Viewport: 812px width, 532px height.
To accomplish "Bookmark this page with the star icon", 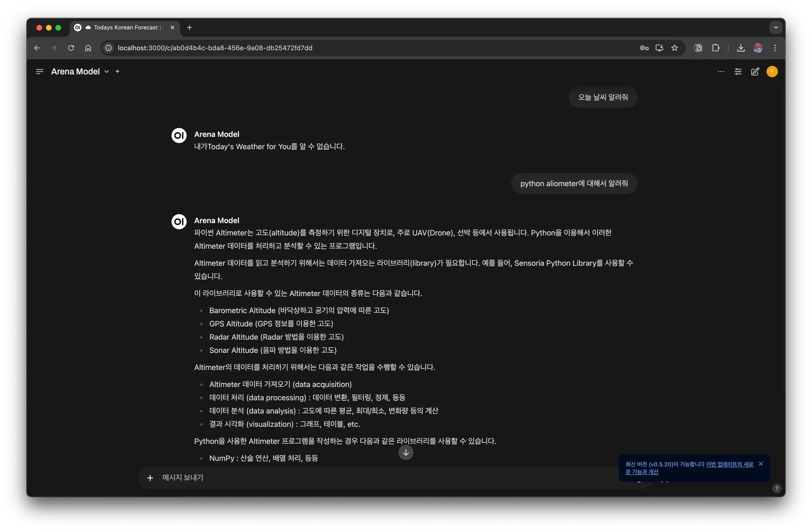I will pyautogui.click(x=674, y=48).
